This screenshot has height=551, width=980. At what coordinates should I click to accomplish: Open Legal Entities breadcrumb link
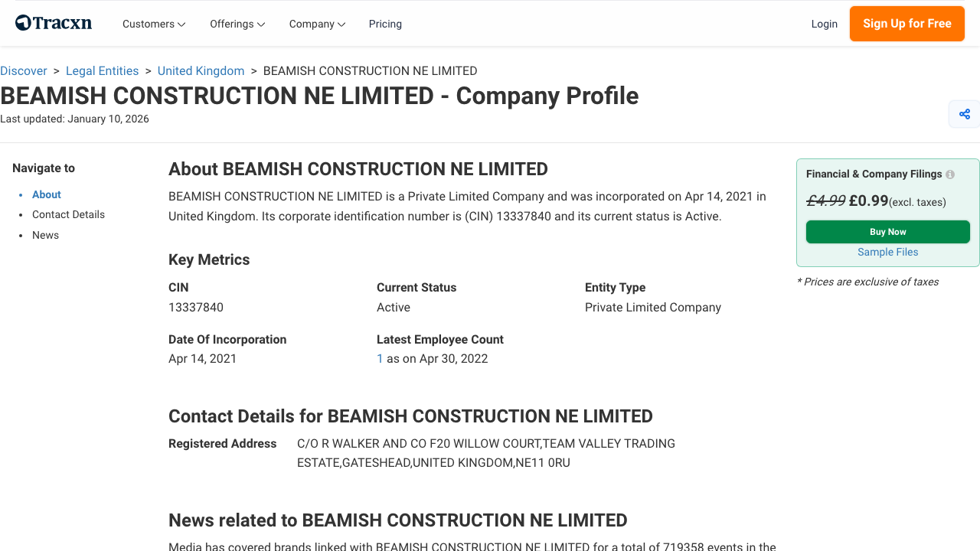click(102, 70)
